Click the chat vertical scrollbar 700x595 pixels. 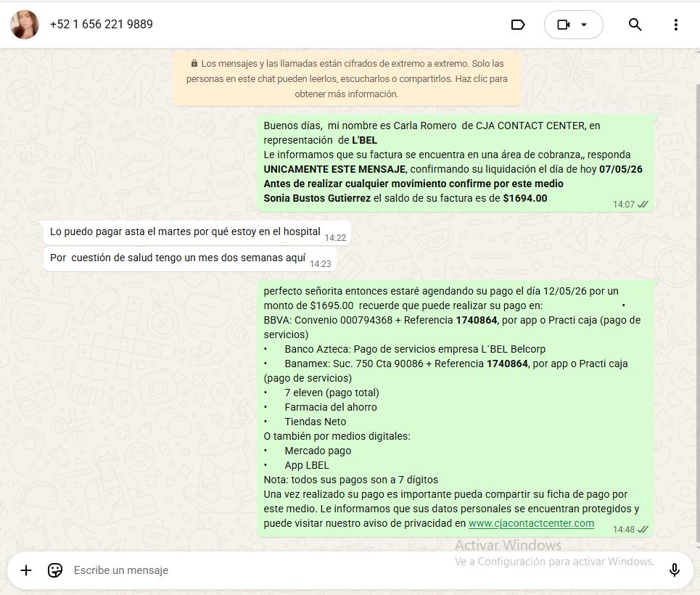(x=698, y=313)
